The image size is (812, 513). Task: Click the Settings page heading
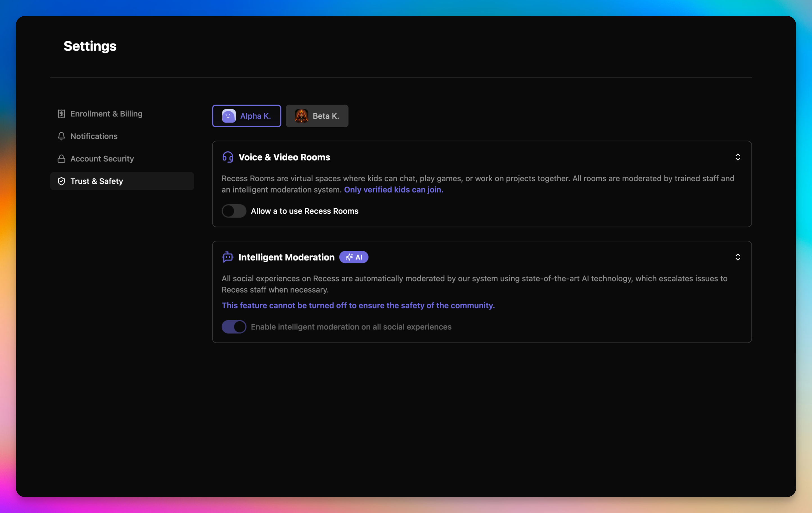90,46
